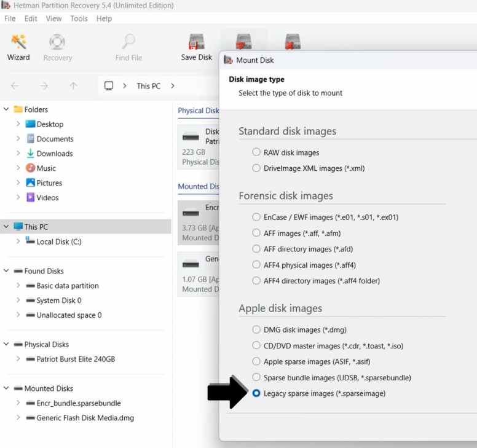Expand the Local Disk (C:) node
The width and height of the screenshot is (477, 448).
(18, 241)
